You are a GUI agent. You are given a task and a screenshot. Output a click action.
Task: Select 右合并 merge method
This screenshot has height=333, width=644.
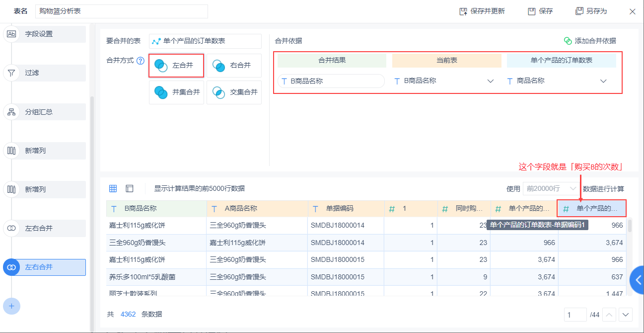pyautogui.click(x=234, y=65)
